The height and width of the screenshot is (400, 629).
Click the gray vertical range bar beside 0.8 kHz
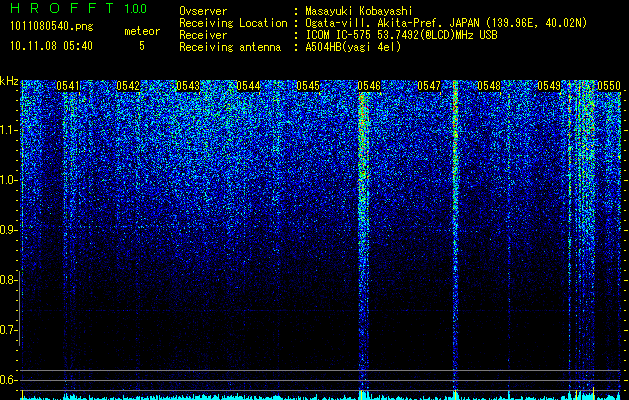pos(19,308)
